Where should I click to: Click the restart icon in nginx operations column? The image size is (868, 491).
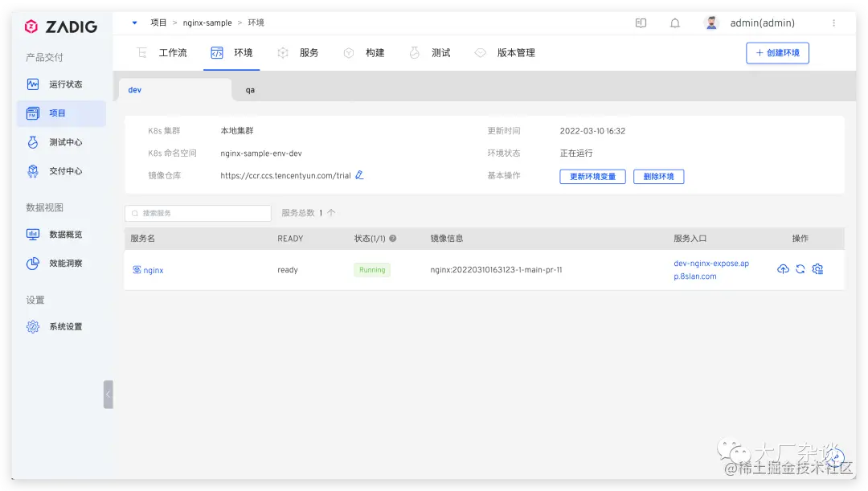800,268
